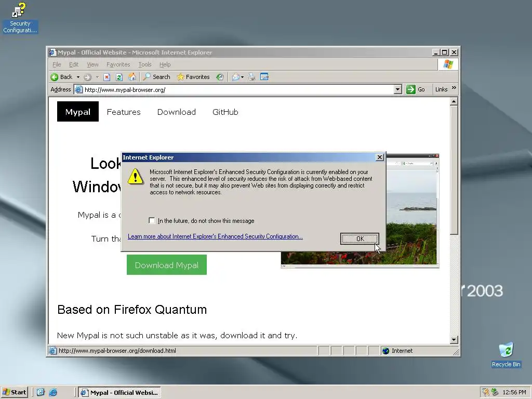Open the Favorites menu

coord(118,64)
